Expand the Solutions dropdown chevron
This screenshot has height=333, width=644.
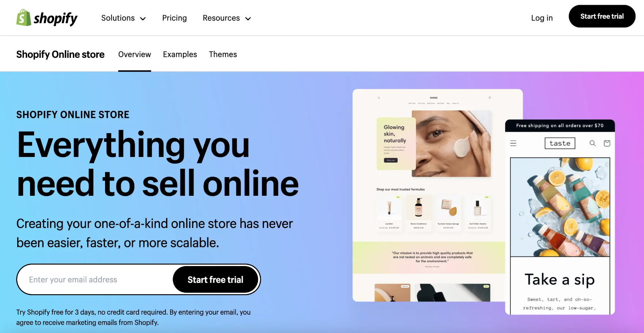[x=143, y=19]
